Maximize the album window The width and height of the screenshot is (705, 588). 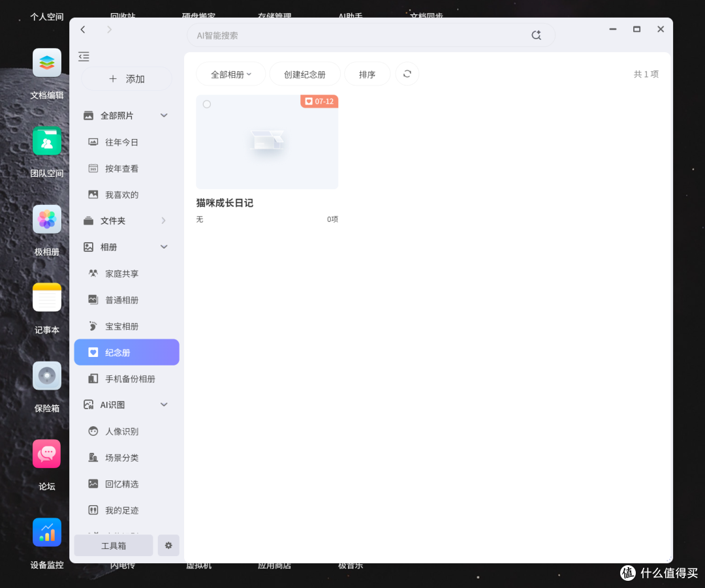click(636, 29)
